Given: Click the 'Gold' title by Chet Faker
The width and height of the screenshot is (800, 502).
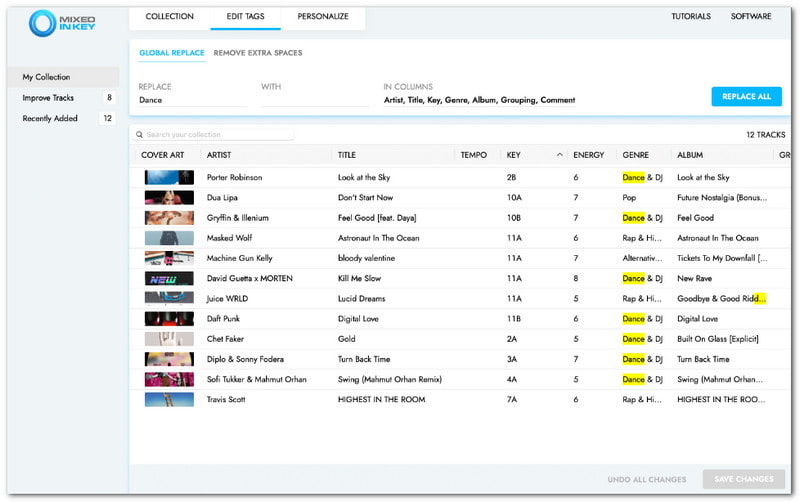Looking at the screenshot, I should tap(346, 339).
